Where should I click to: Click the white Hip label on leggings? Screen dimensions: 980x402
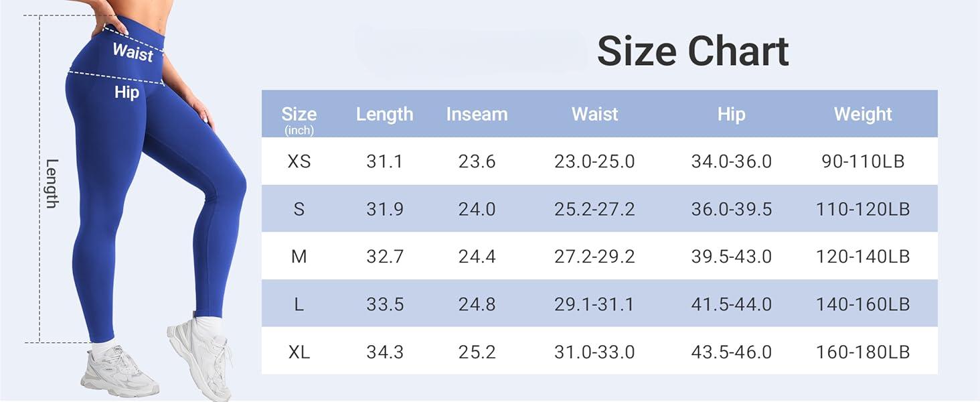pos(127,92)
